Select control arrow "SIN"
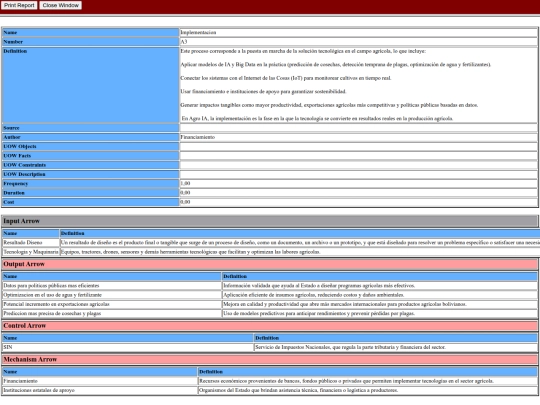 click(x=8, y=347)
